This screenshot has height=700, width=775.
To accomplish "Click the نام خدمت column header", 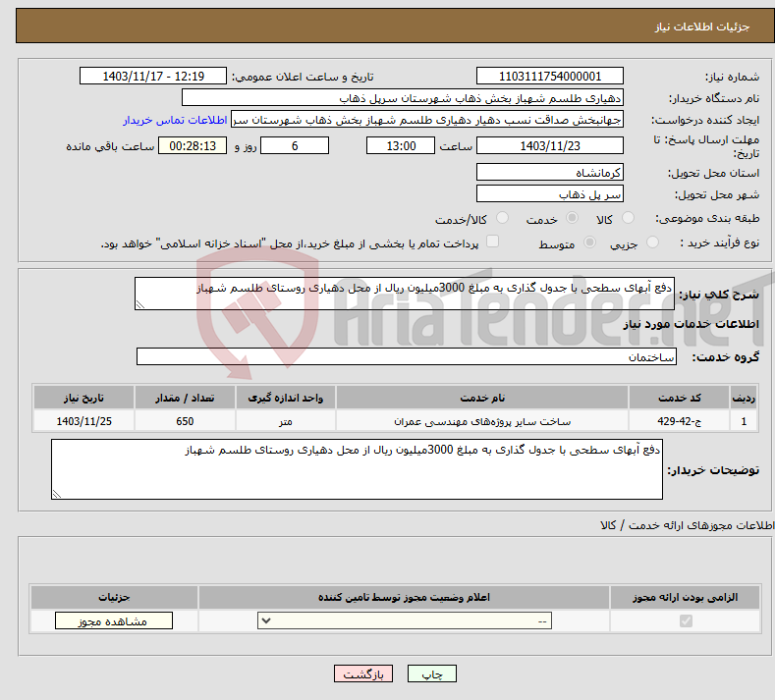I will tap(482, 398).
